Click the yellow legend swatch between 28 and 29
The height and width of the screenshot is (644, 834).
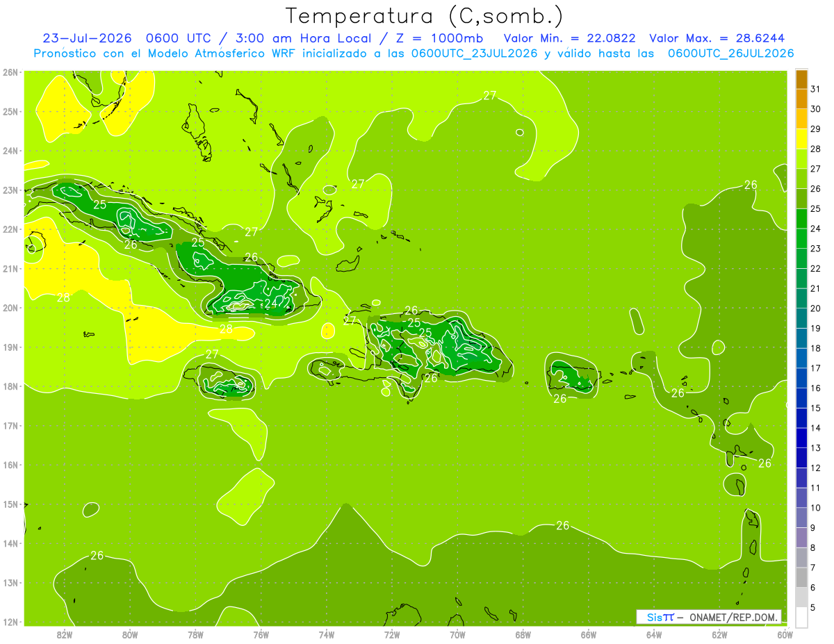(x=801, y=139)
